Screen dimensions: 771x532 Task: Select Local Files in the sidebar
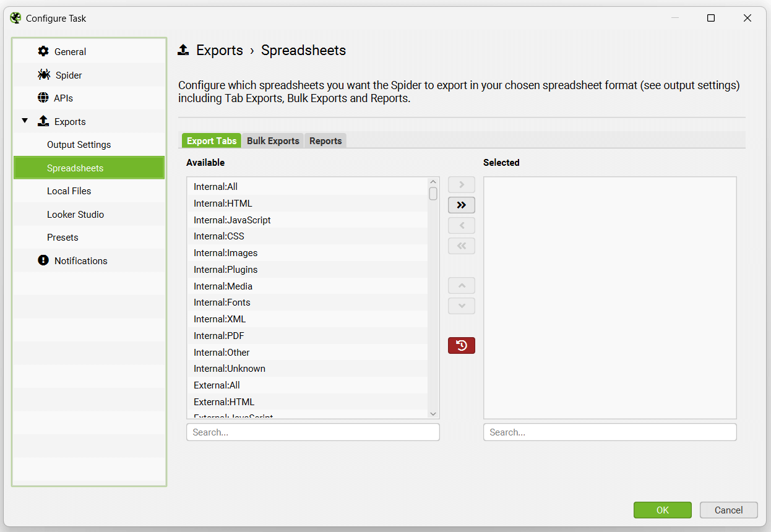click(69, 191)
